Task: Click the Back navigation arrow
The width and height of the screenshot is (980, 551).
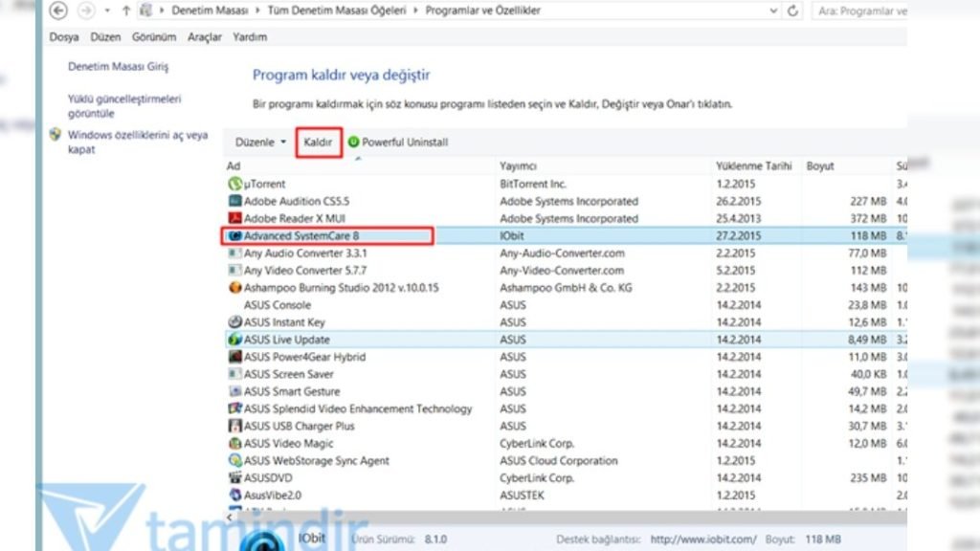Action: point(58,10)
